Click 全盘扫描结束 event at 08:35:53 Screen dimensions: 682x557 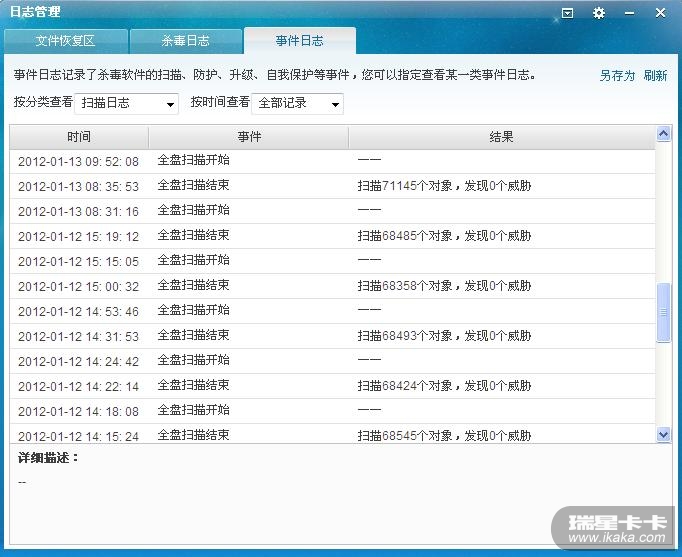pos(194,185)
